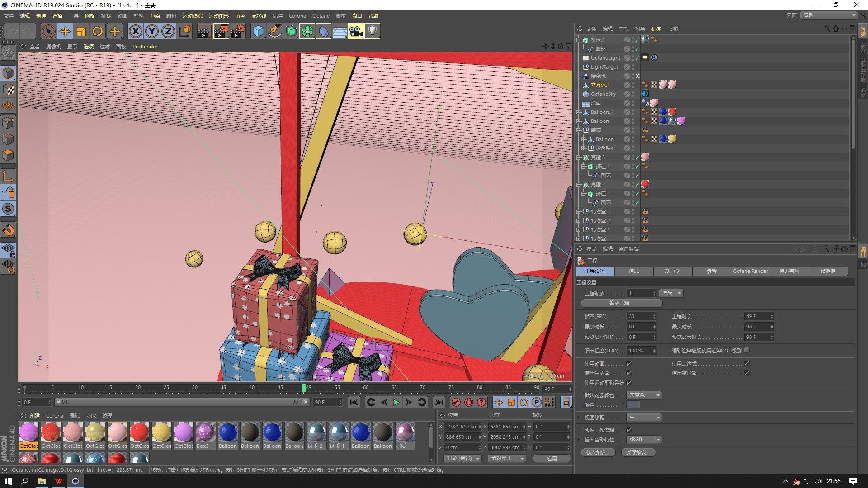Open the Deformer bend tool icon

(323, 31)
